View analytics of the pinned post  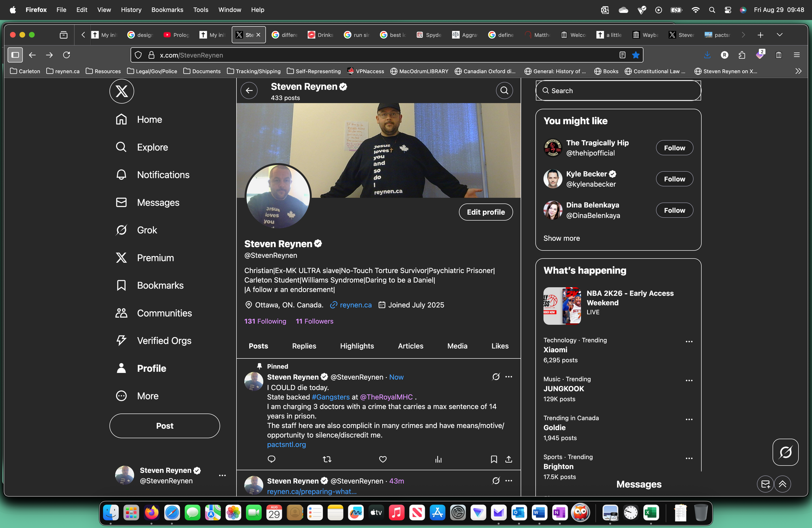point(438,459)
